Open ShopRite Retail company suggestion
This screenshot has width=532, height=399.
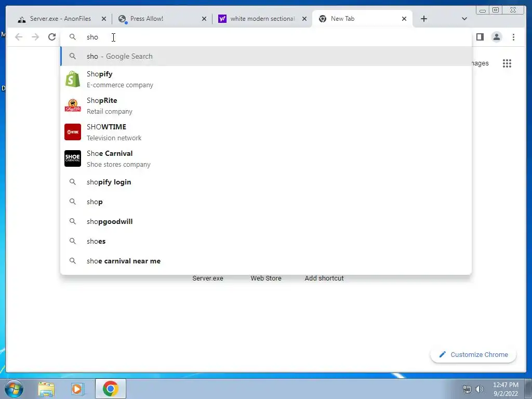[x=266, y=105]
